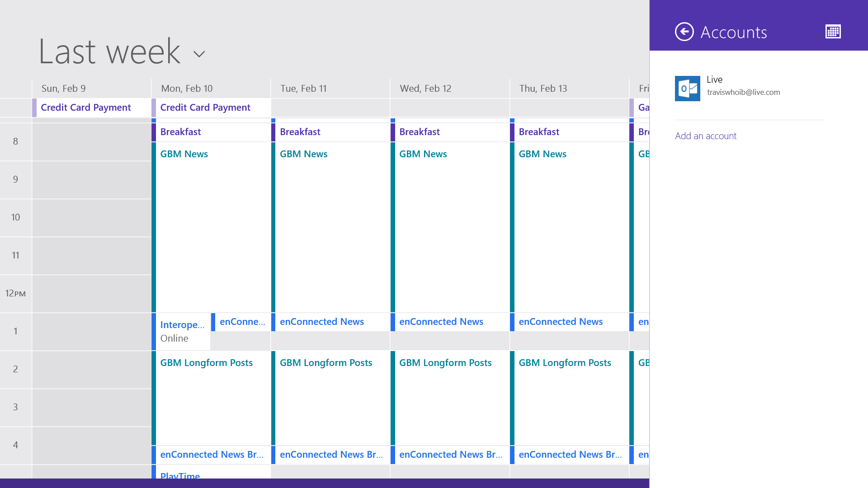Open the Breakfast event on Tue, Feb 11
Viewport: 868px width, 488px height.
300,131
